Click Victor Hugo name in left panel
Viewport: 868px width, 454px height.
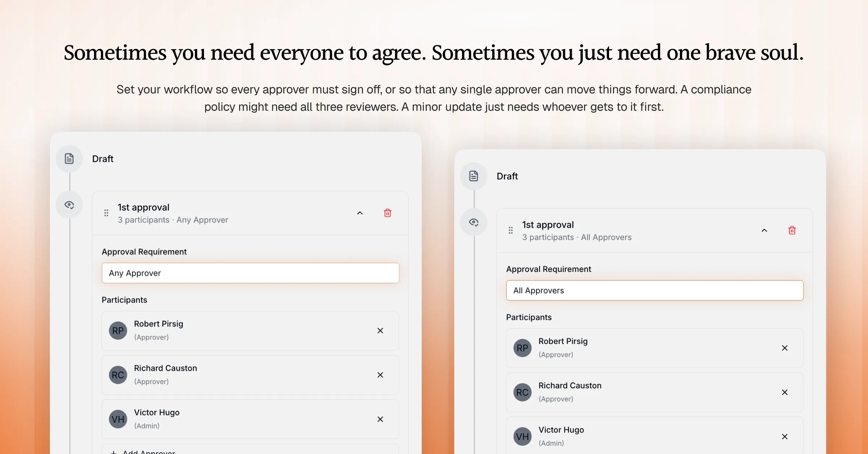[x=157, y=412]
